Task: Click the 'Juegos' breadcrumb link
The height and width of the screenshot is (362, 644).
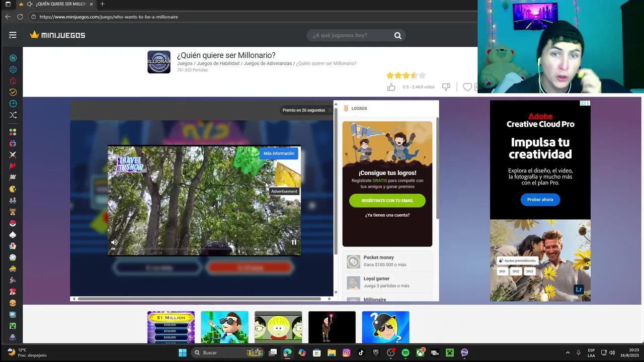Action: coord(185,63)
